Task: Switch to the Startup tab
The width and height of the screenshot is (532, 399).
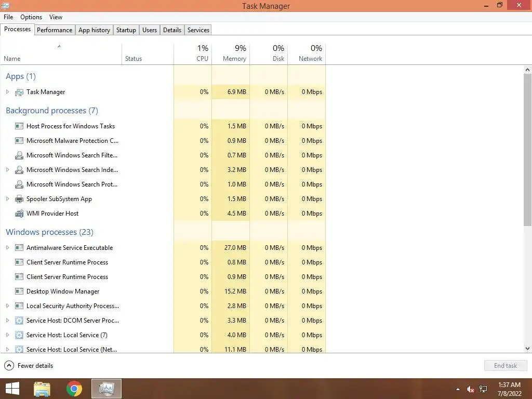Action: pos(126,30)
